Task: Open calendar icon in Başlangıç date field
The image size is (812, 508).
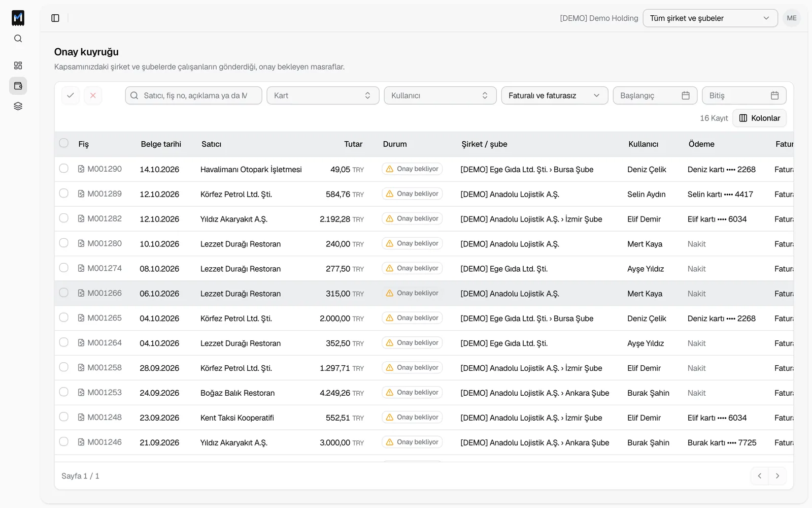Action: coord(686,96)
